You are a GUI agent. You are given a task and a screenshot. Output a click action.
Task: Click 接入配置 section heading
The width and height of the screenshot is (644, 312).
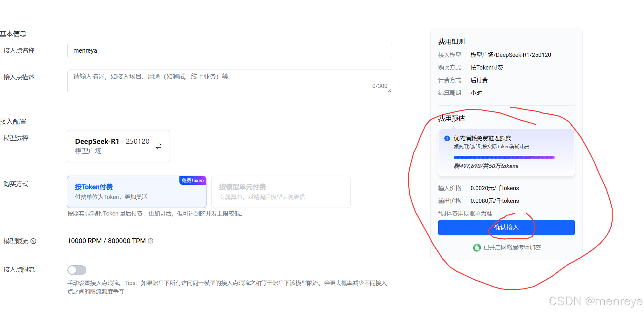(13, 122)
